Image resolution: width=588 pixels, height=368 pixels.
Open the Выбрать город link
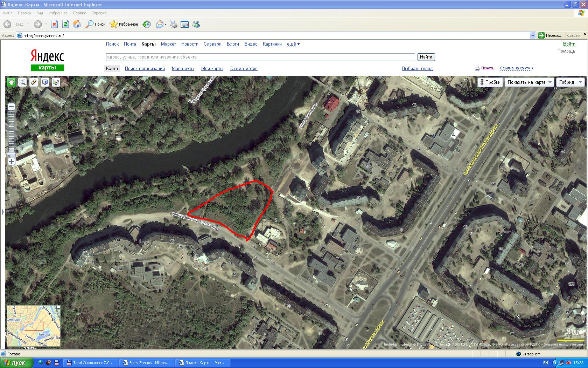point(417,69)
